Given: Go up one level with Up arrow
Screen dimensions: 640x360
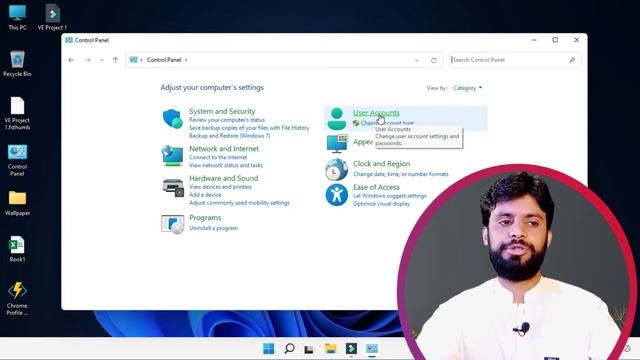Looking at the screenshot, I should [x=116, y=60].
